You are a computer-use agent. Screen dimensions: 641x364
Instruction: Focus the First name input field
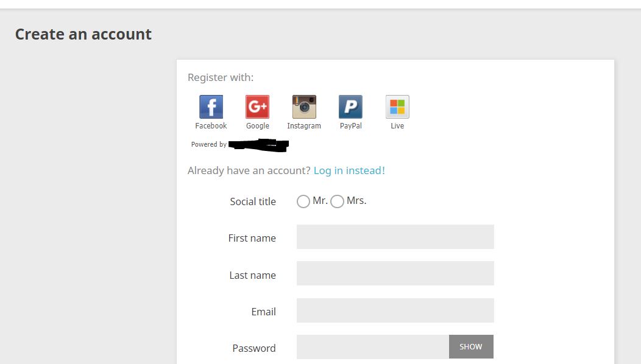pos(395,237)
